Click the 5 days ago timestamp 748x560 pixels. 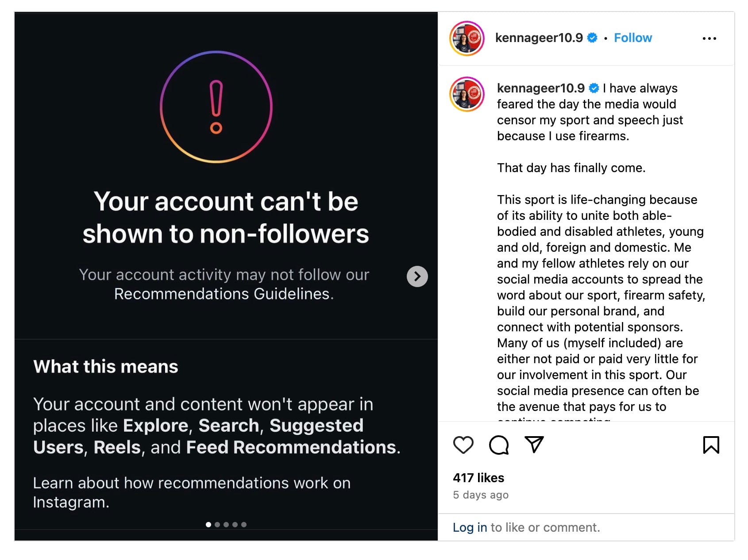481,495
